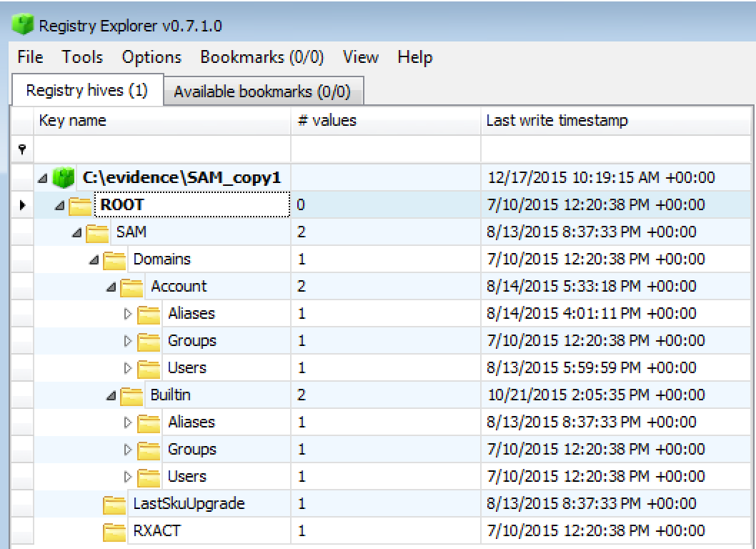Click the values cell 0 for ROOT
The height and width of the screenshot is (549, 756).
click(385, 204)
